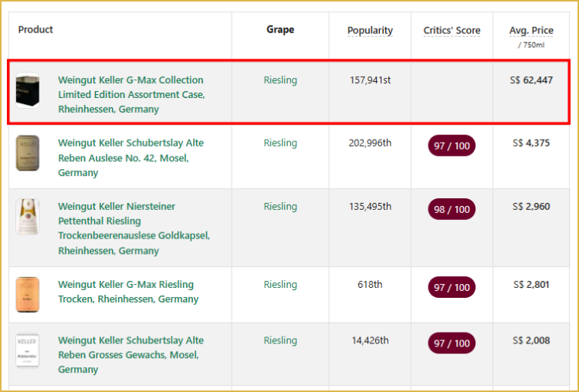Click Riesling grape in G-Max Trocken row
579x392 pixels.
280,285
